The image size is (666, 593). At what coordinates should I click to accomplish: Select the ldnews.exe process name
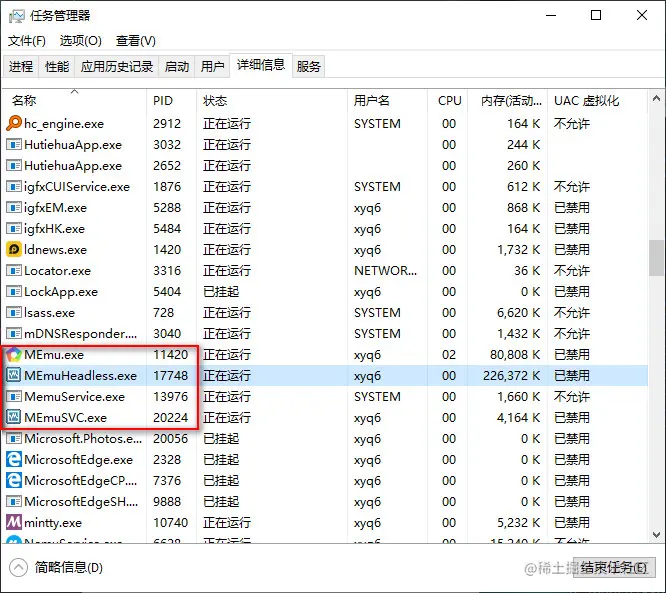[x=55, y=249]
